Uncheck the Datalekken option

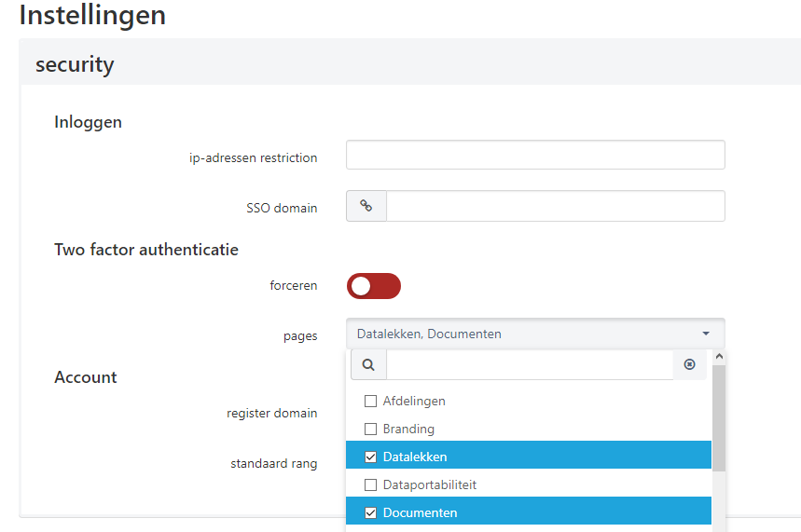pos(371,457)
